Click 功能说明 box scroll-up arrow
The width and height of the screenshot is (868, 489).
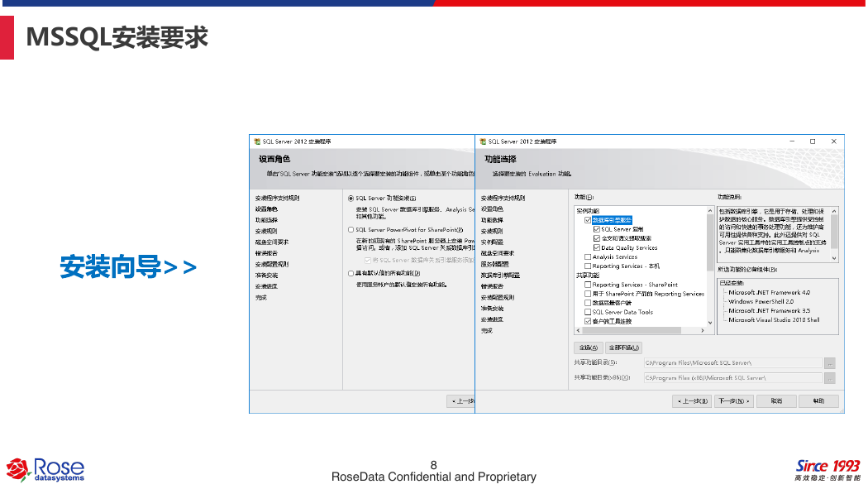834,212
